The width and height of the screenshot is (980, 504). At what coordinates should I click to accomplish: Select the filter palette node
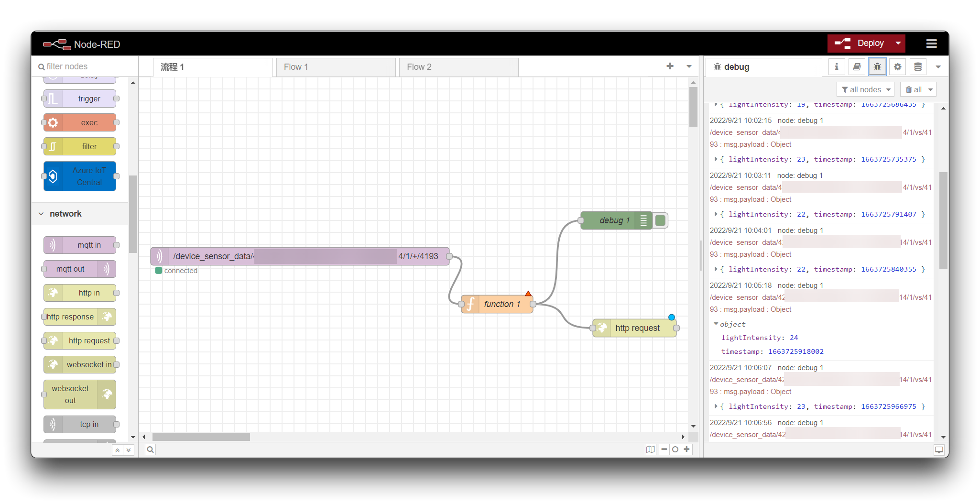[80, 146]
